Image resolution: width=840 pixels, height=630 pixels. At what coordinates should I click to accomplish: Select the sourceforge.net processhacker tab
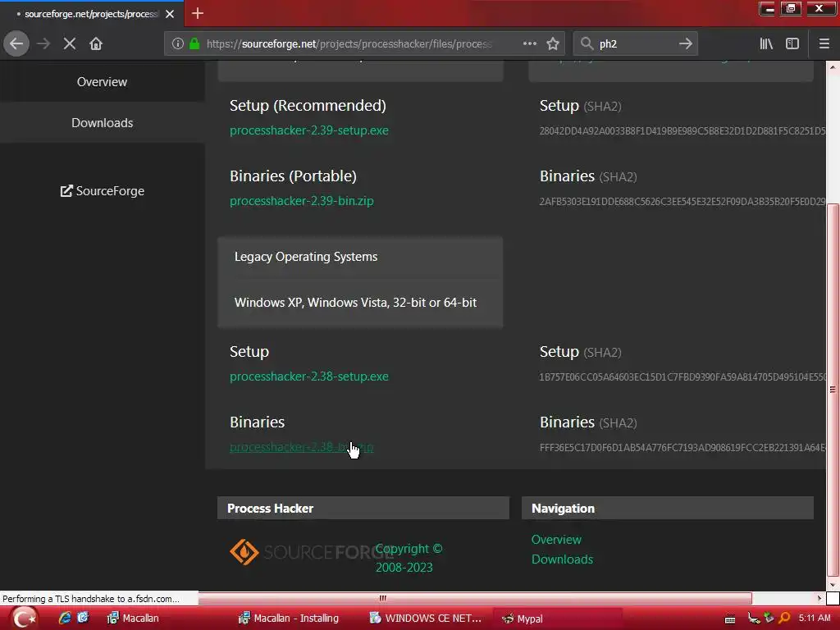pyautogui.click(x=91, y=14)
